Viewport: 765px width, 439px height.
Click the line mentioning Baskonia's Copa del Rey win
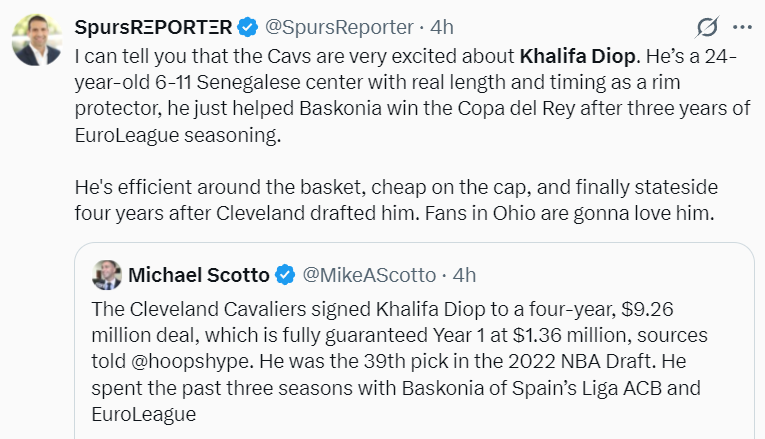click(412, 108)
